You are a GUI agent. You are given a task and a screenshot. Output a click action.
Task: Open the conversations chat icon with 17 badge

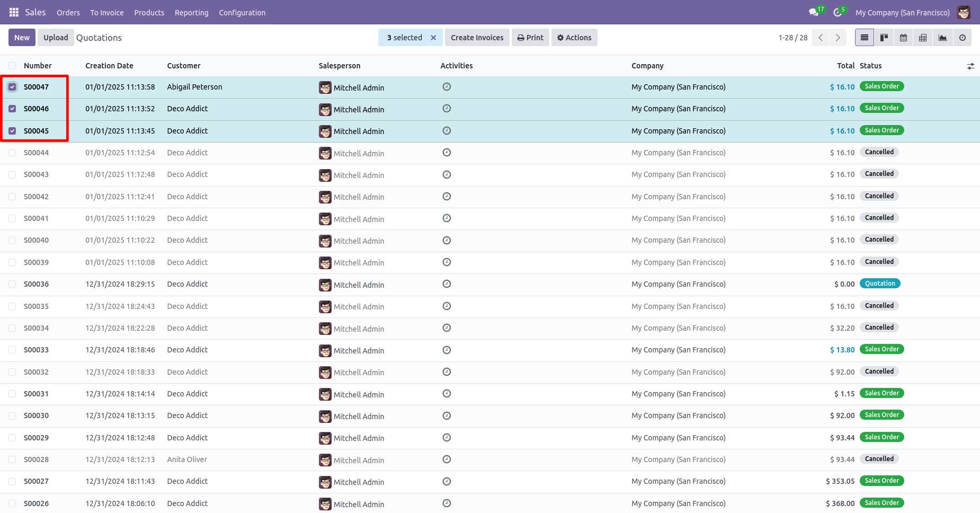[x=814, y=12]
